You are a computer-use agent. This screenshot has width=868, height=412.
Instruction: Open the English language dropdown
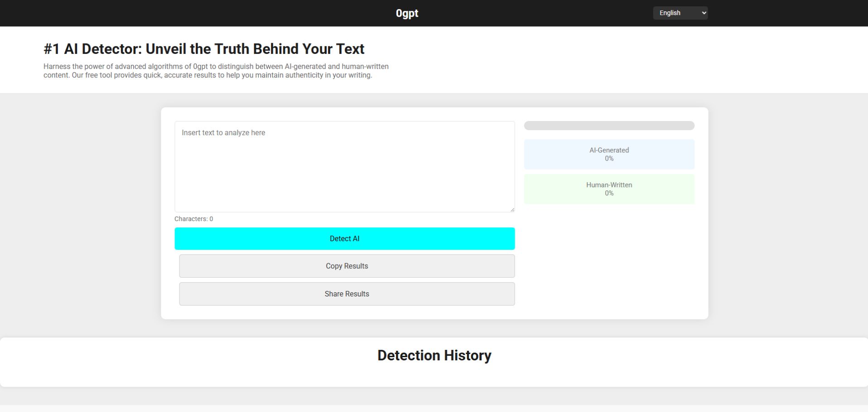[x=680, y=13]
